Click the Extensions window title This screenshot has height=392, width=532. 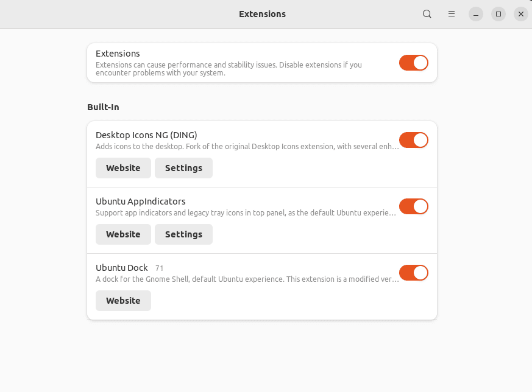click(262, 13)
